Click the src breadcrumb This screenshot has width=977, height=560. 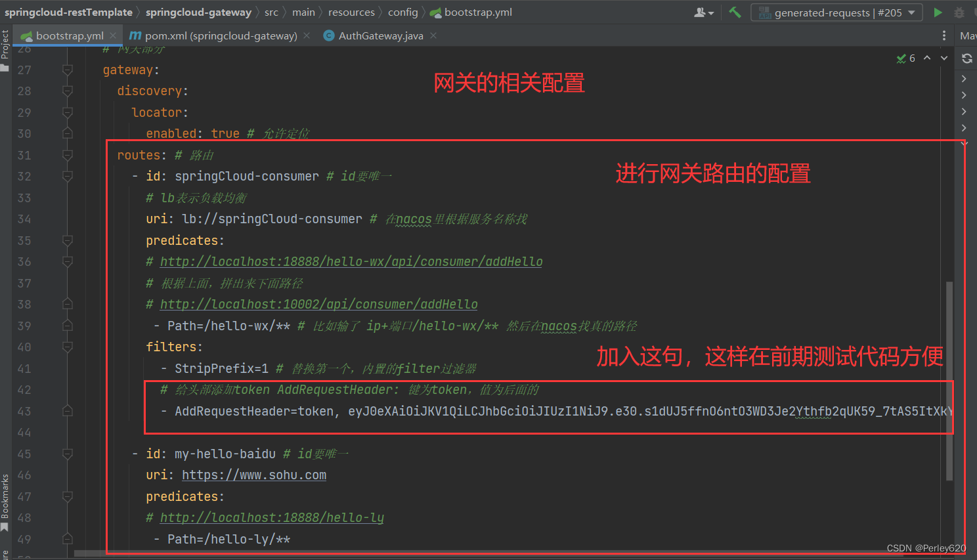point(271,12)
